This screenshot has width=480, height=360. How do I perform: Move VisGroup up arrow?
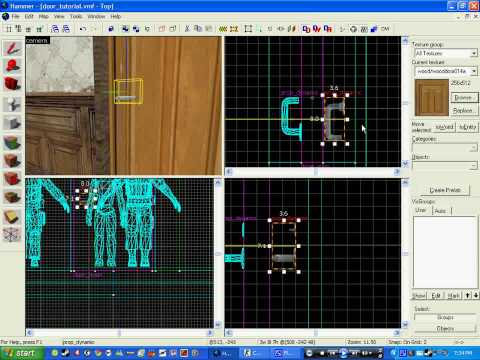(468, 295)
